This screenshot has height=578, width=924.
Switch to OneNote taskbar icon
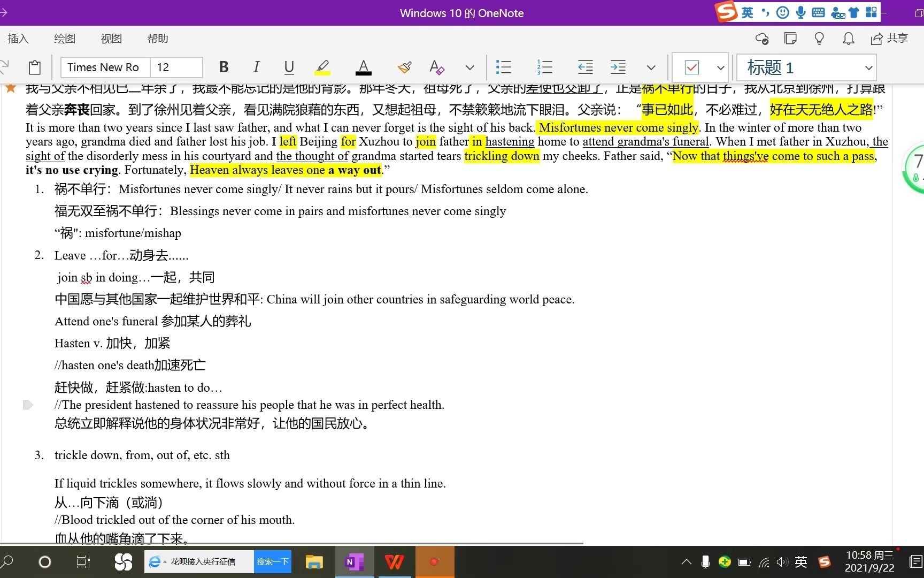click(x=354, y=562)
